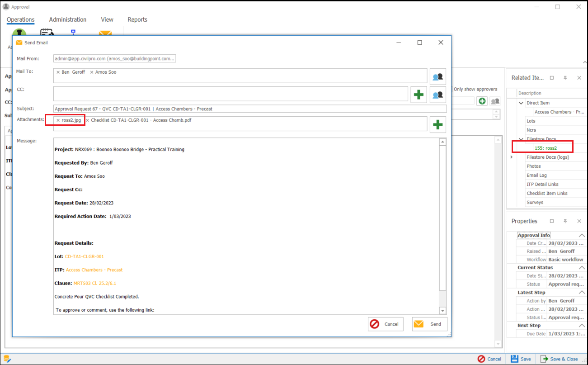Image resolution: width=588 pixels, height=365 pixels.
Task: Expand the Filestore Docs (logs) node
Action: pos(511,157)
